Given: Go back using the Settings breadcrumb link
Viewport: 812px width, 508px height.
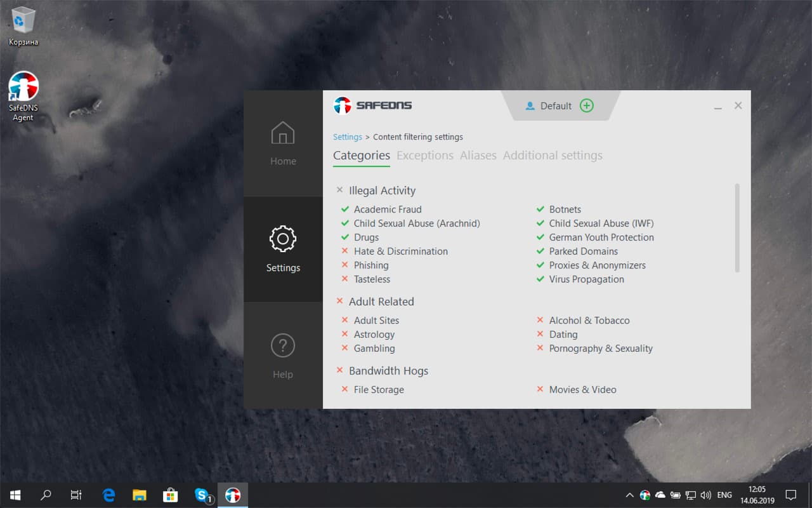Looking at the screenshot, I should tap(347, 137).
